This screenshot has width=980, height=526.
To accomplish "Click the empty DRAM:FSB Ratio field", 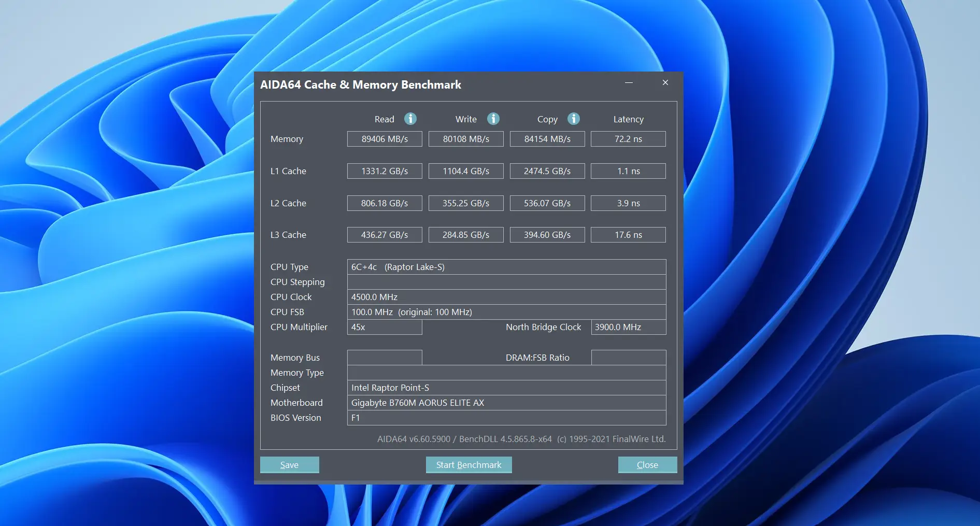I will point(628,358).
